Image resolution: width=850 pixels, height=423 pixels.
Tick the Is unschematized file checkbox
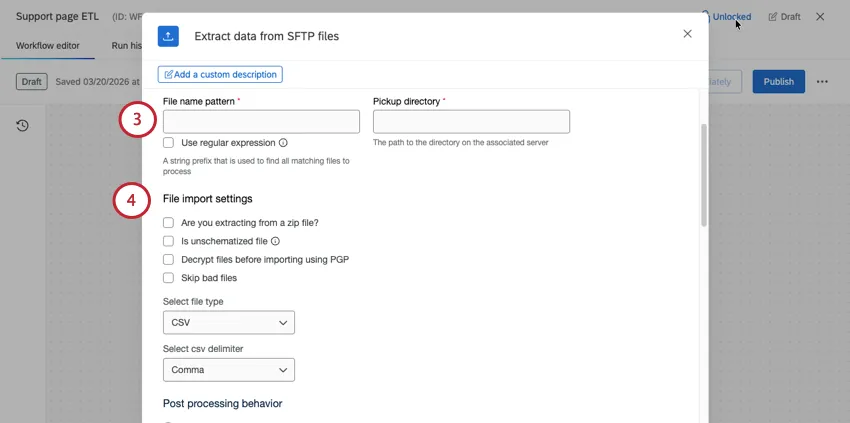[x=169, y=241]
